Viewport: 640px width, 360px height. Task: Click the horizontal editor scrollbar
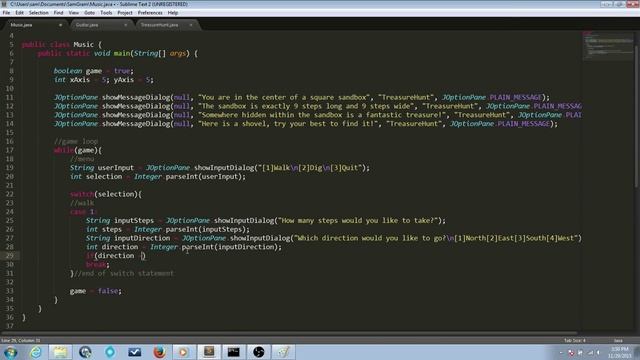coord(290,333)
